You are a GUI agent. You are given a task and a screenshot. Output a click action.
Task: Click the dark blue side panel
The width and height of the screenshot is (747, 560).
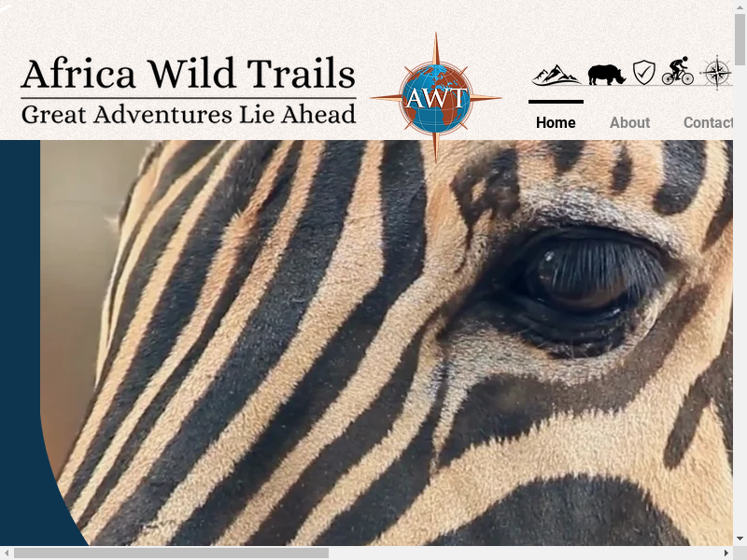point(21,343)
